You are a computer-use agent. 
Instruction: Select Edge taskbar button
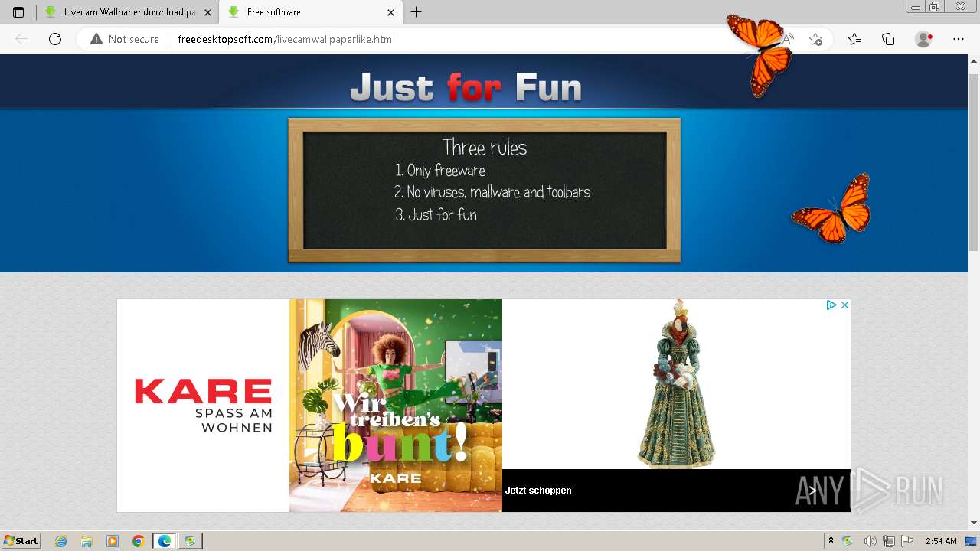pos(165,541)
